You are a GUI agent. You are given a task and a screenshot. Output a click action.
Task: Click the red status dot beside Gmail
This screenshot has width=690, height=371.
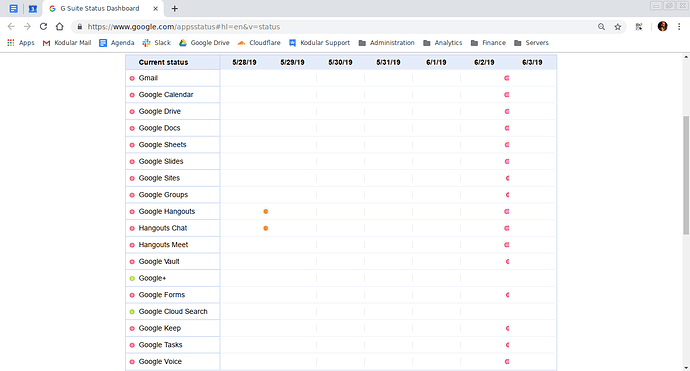(132, 78)
